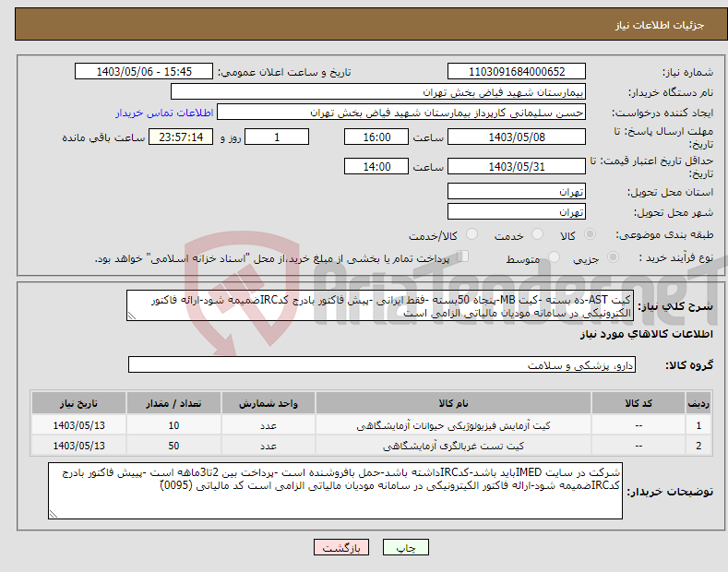
Task: Click the remaining time field 23:57:14
Action: click(181, 137)
